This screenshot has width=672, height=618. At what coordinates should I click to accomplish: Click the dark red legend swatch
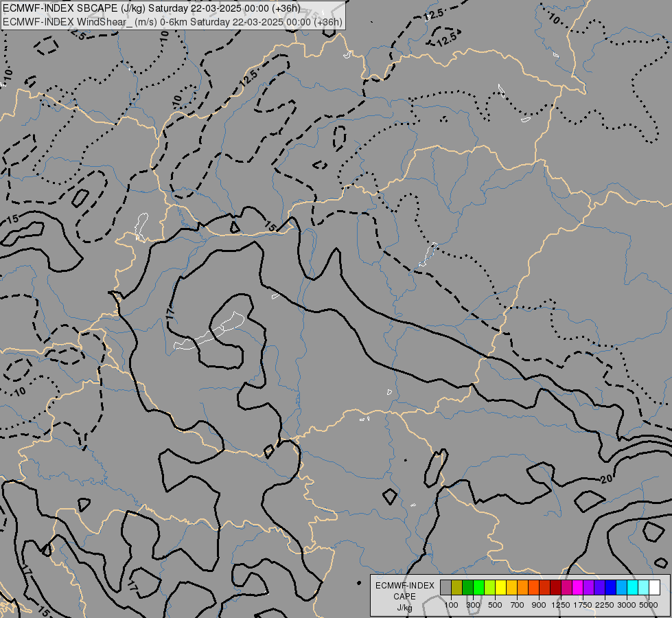[556, 587]
